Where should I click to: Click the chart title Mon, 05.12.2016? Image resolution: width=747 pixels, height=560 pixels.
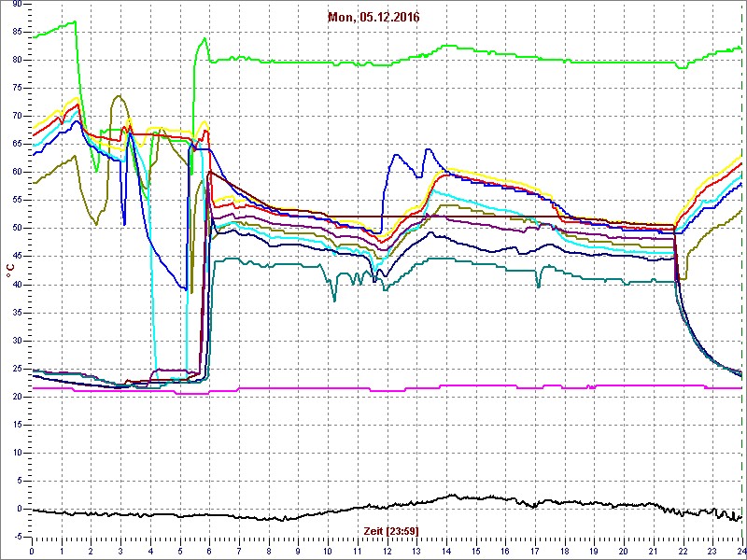coord(373,17)
